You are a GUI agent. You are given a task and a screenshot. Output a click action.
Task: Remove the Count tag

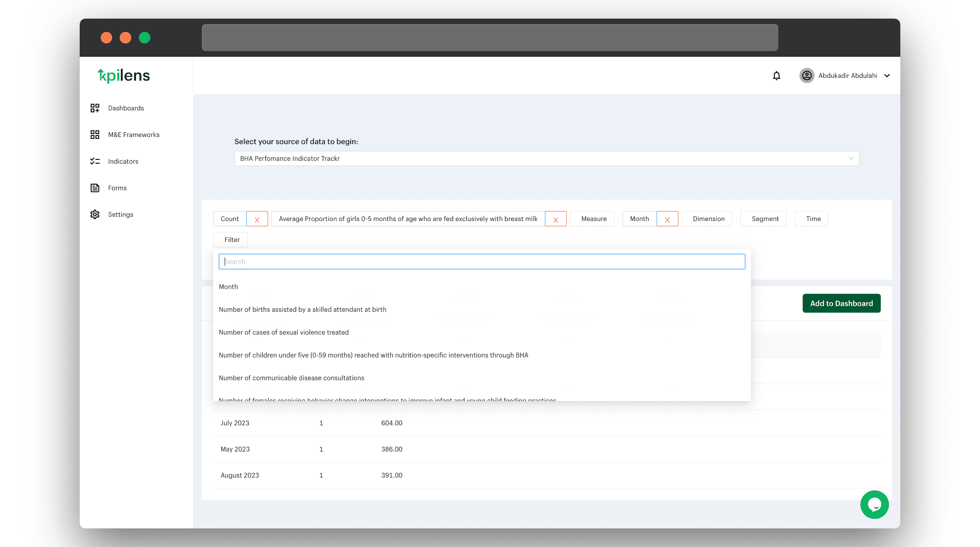(257, 219)
